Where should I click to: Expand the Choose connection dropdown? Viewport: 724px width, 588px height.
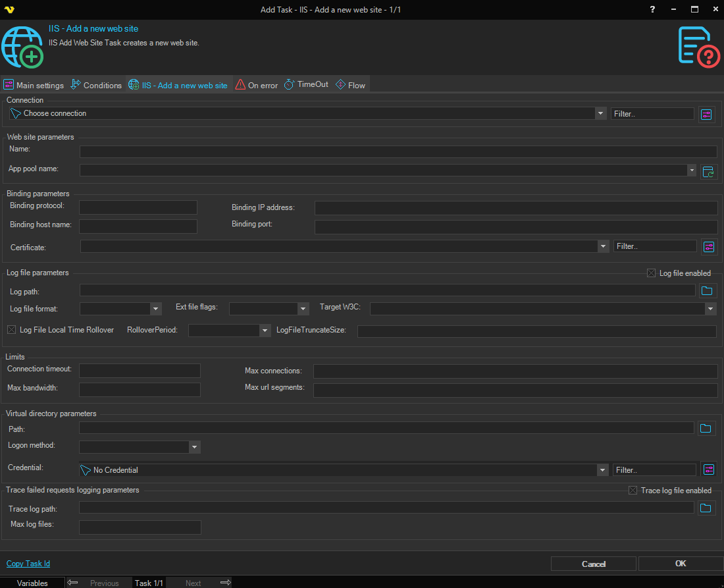coord(600,113)
